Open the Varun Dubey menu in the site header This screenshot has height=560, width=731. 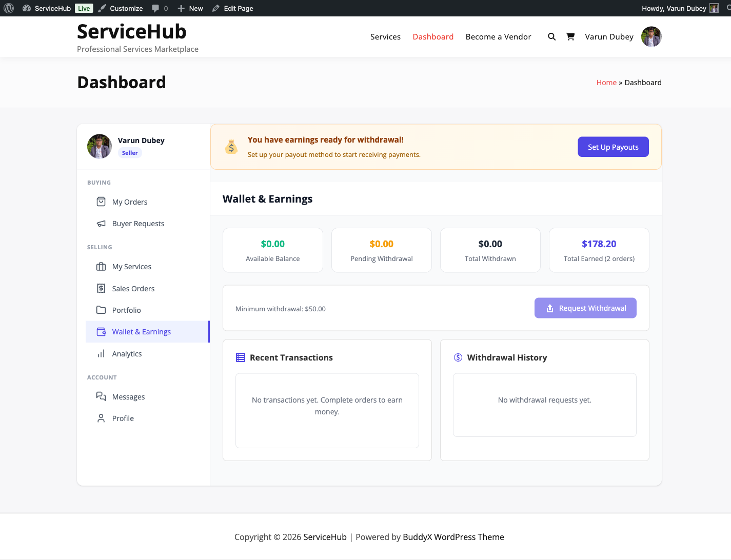609,36
